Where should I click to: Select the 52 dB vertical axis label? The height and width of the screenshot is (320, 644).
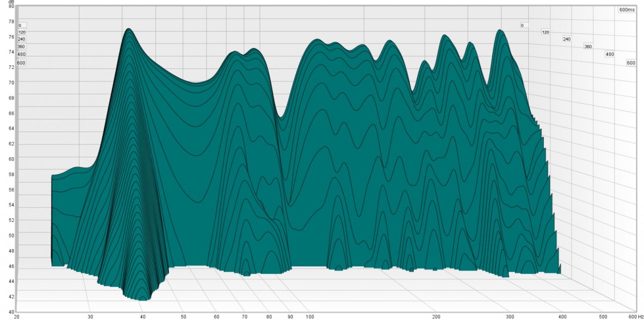[11, 220]
